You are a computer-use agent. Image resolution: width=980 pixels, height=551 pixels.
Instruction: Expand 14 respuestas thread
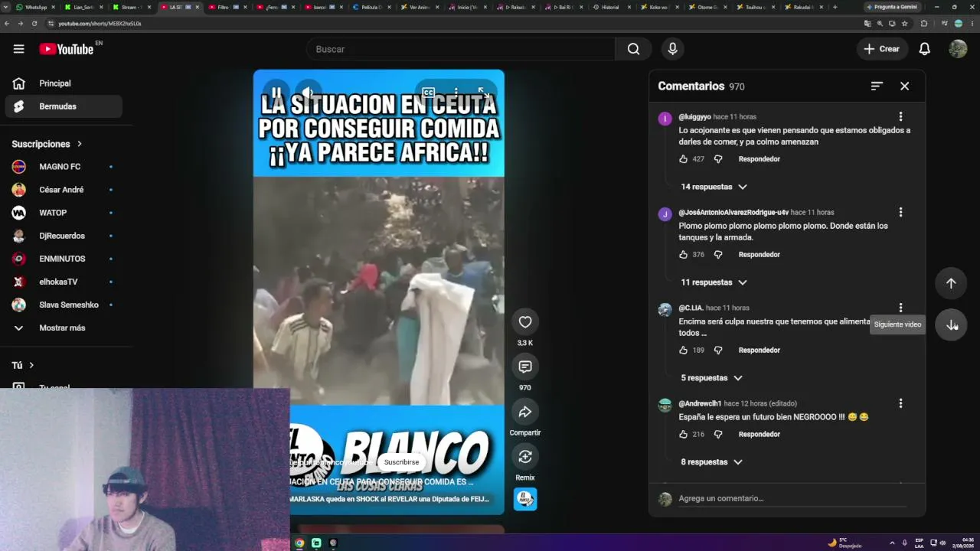714,187
